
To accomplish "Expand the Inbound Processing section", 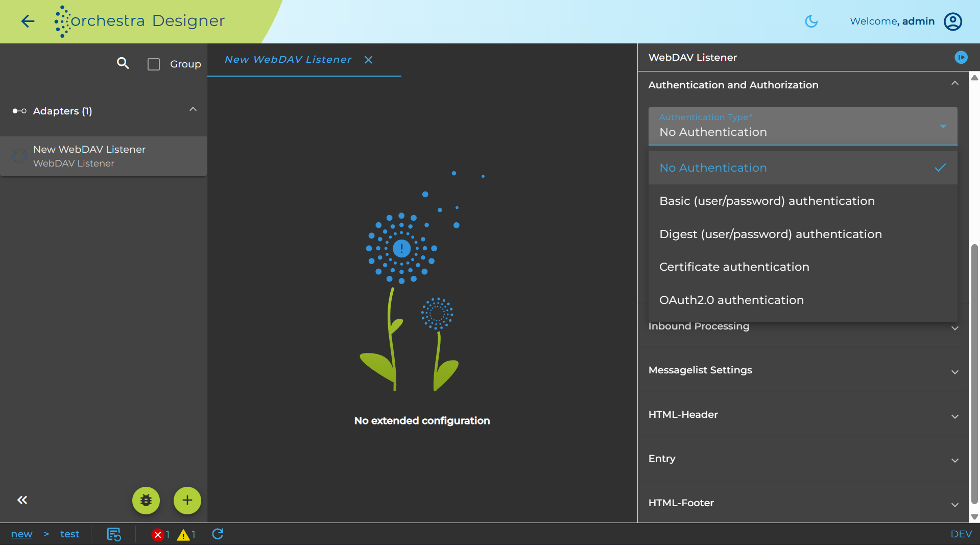I will (x=954, y=328).
